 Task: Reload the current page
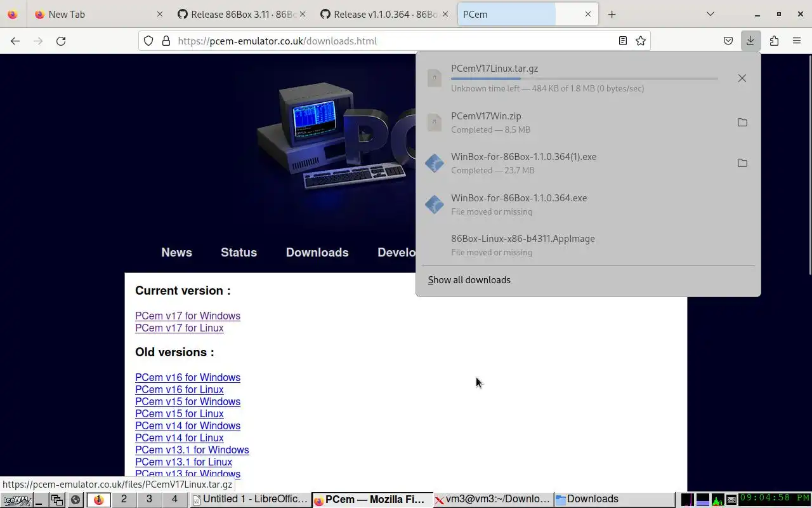(61, 41)
